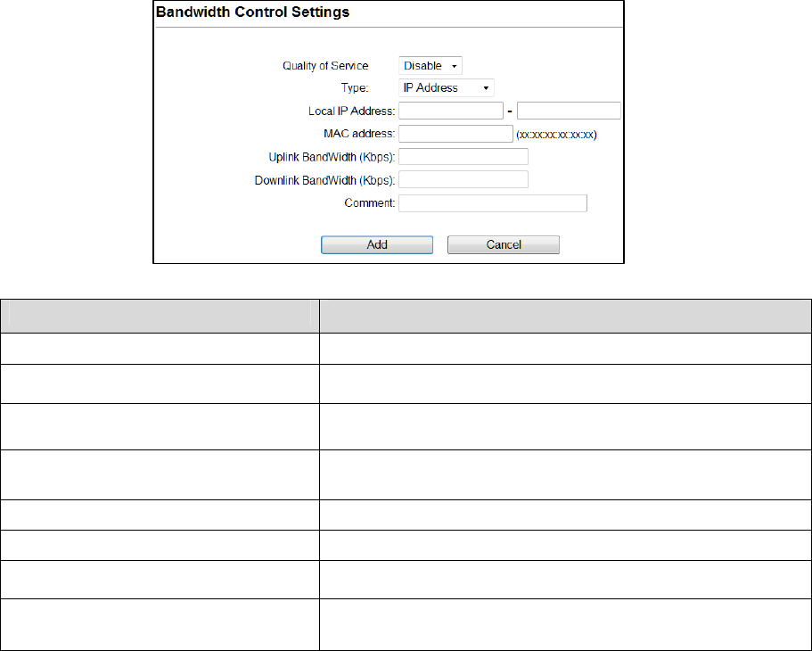Click the ending Local IP Address field
Viewport: 812px width, 651px height.
coord(569,111)
